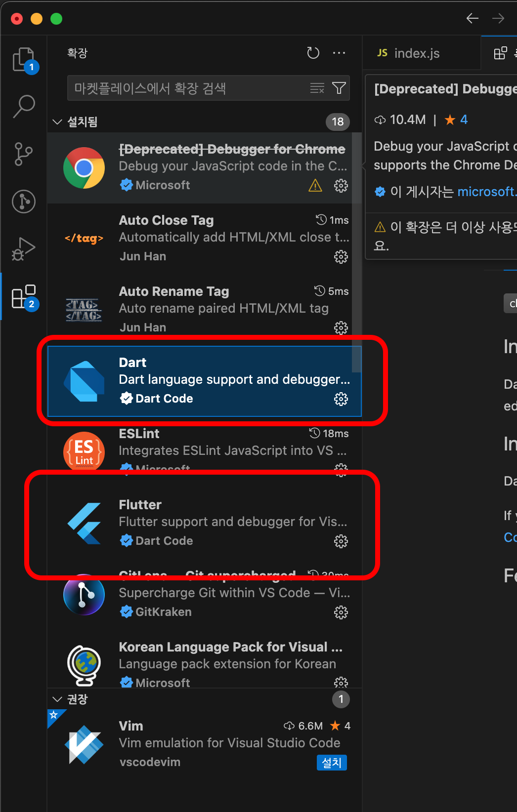Click the recommended count badge 1
The width and height of the screenshot is (517, 812).
pos(341,699)
